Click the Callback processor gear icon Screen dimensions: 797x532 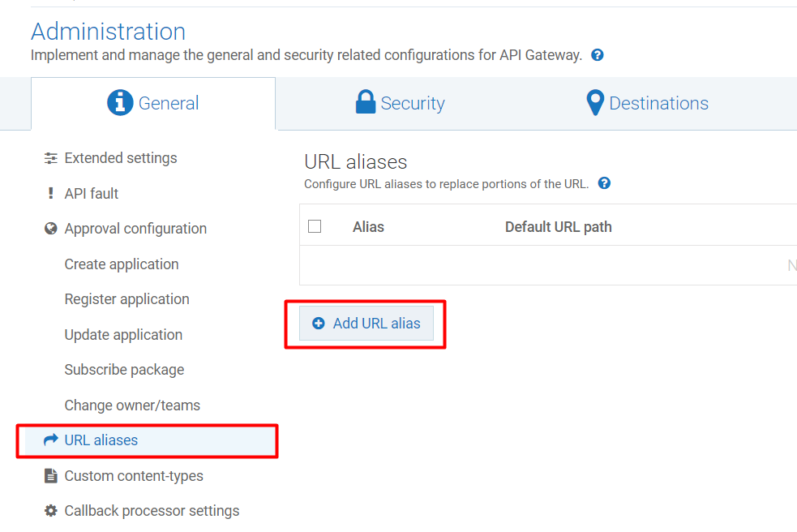click(51, 510)
